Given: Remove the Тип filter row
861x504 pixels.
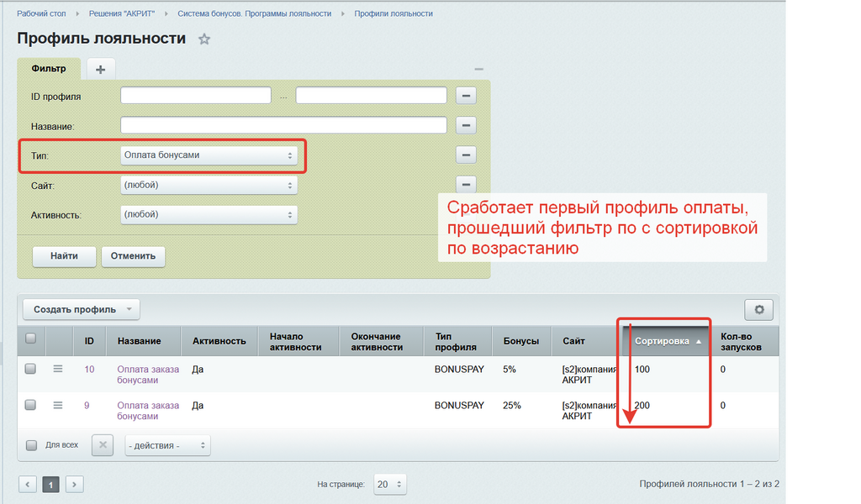Looking at the screenshot, I should click(466, 155).
